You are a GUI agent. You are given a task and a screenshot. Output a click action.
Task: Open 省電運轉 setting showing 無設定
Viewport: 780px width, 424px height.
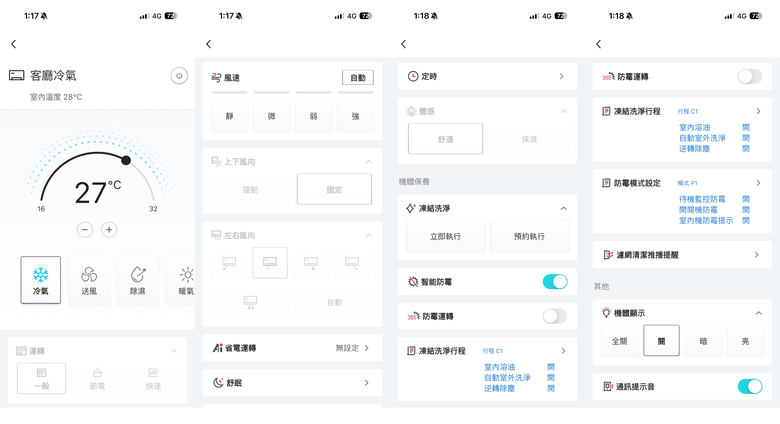(x=292, y=348)
